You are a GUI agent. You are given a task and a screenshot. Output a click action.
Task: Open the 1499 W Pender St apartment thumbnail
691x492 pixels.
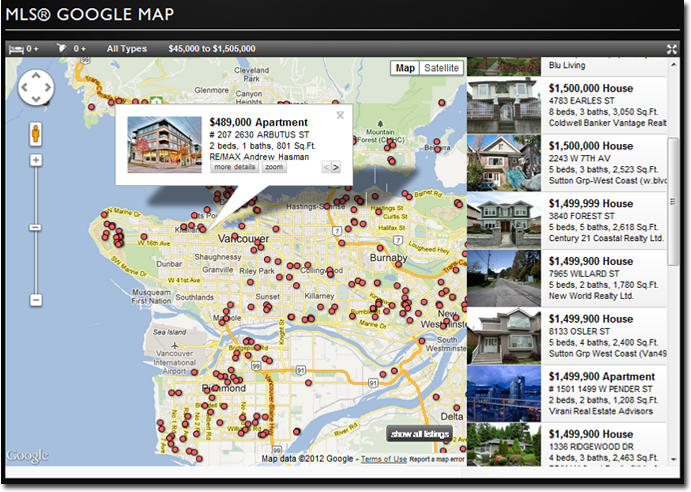[x=504, y=394]
